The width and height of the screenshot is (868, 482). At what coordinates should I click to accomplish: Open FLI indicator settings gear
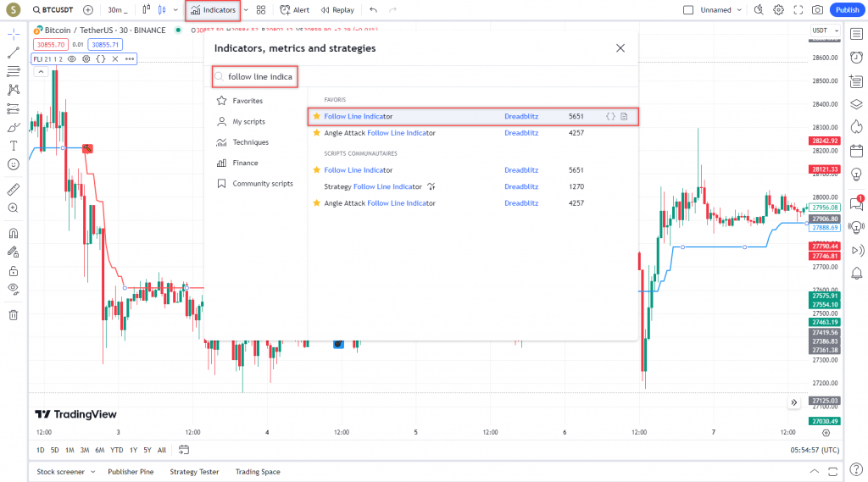86,58
